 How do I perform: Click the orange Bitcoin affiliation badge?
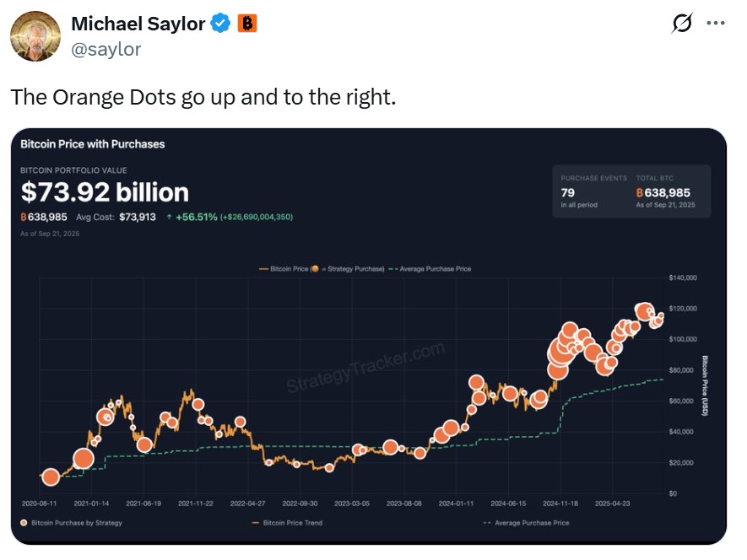[246, 23]
